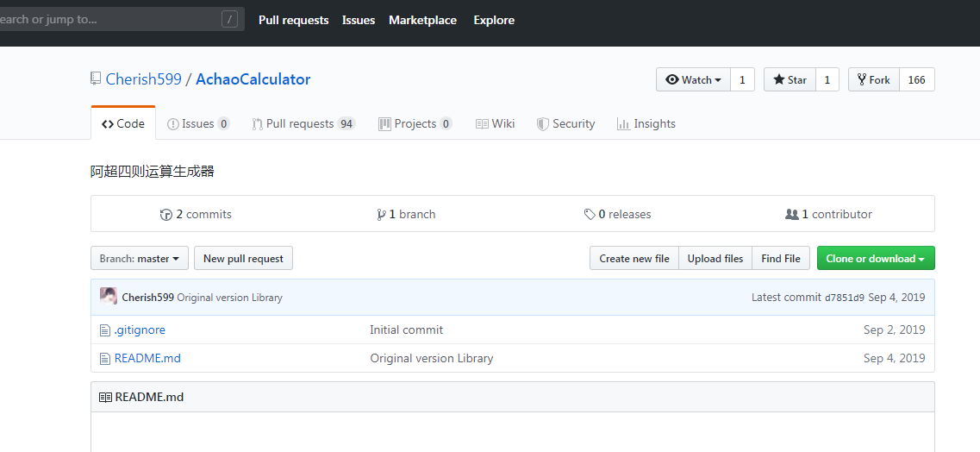Screen dimensions: 980x452
Task: Open the README.md file link
Action: 147,358
